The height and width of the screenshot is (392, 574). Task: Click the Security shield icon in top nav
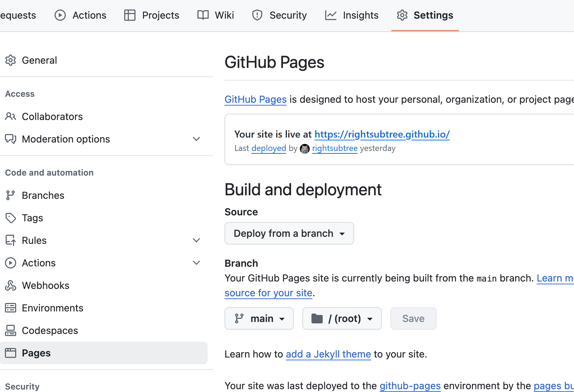(x=257, y=15)
